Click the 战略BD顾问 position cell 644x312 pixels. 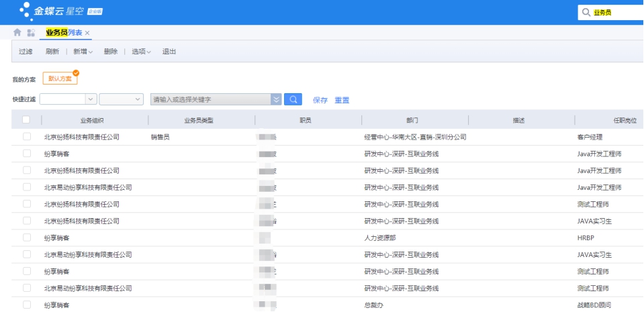point(593,305)
